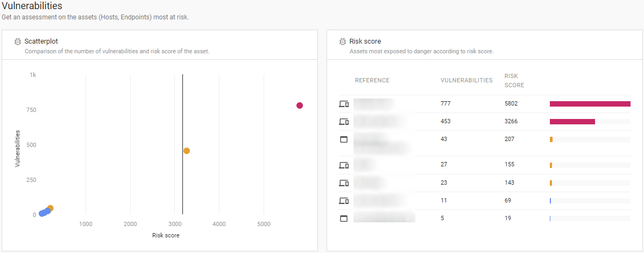Click device icon for the 11-vulnerability asset
Screen dimensions: 644x253
pyautogui.click(x=344, y=201)
